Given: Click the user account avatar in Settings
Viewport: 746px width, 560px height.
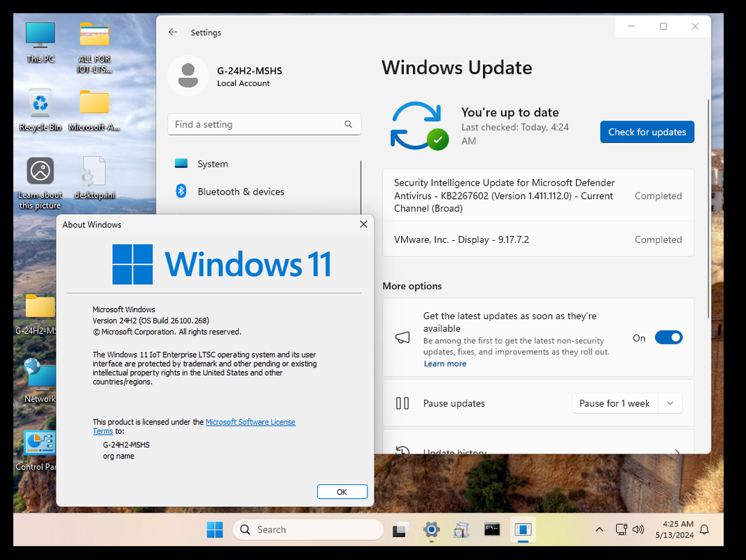Looking at the screenshot, I should point(188,76).
